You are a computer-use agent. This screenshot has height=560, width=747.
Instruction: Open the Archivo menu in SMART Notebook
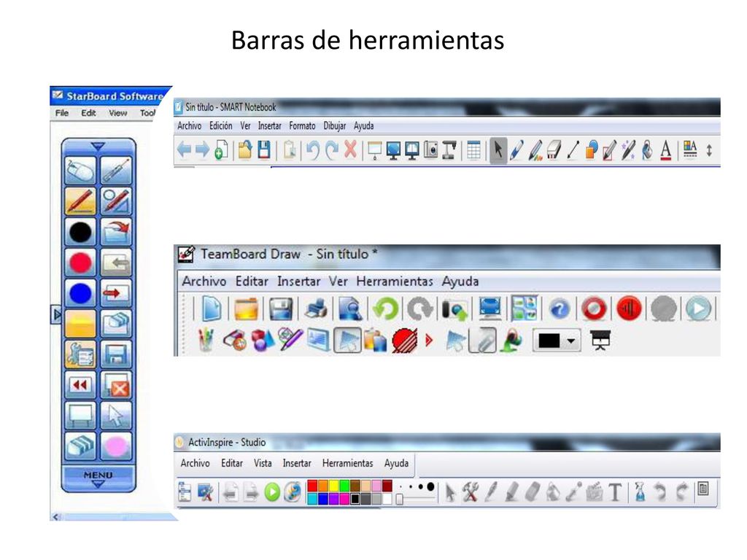189,125
